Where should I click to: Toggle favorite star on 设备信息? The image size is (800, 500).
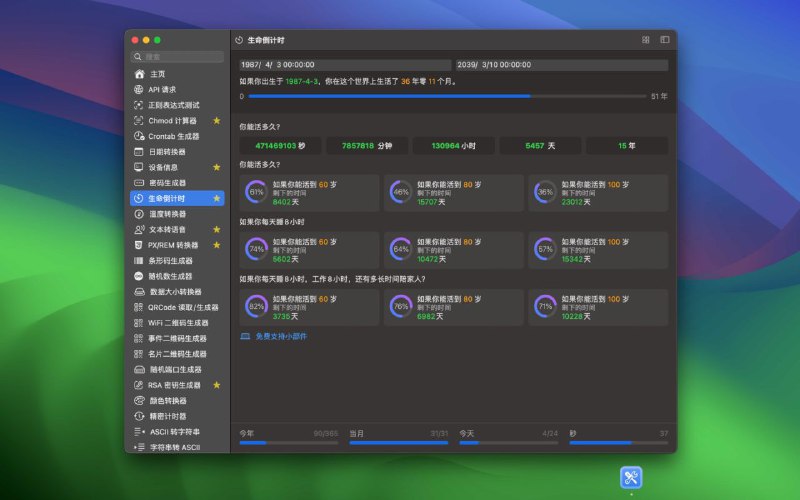(x=217, y=167)
